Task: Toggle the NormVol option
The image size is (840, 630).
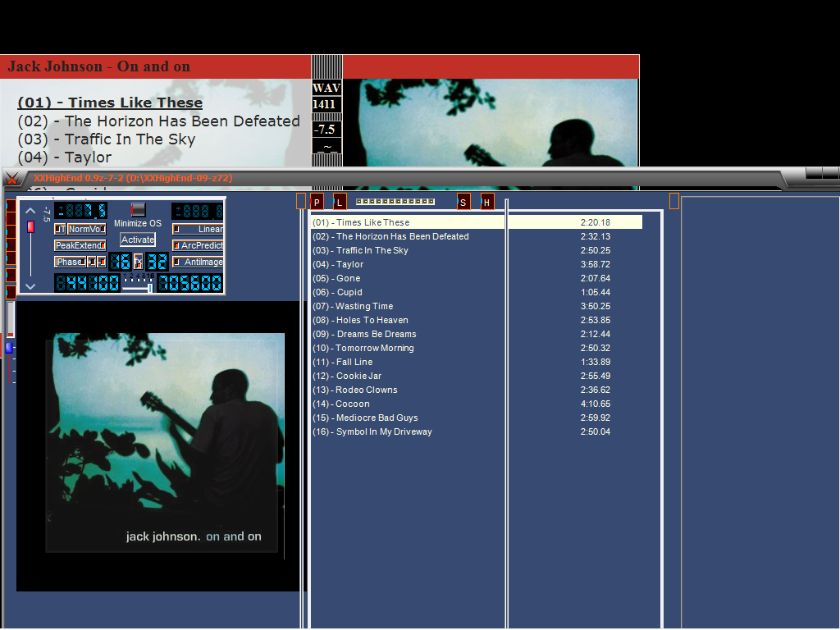Action: tap(86, 230)
